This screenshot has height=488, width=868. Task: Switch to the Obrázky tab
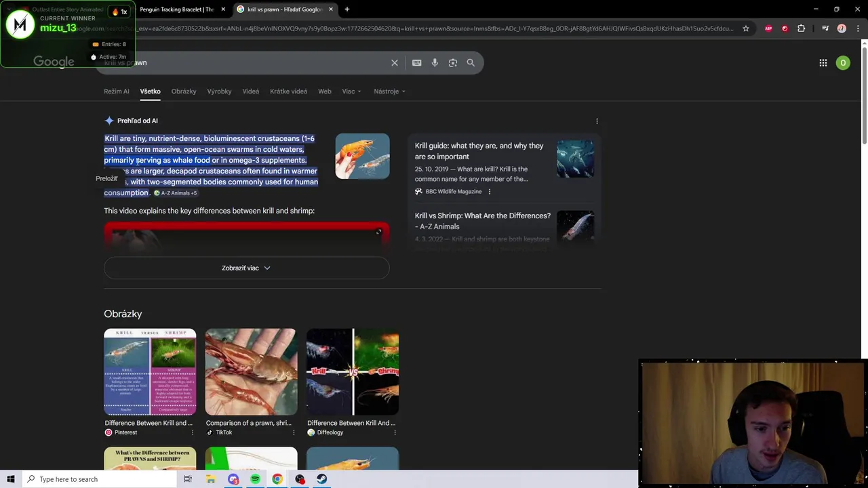click(x=183, y=91)
